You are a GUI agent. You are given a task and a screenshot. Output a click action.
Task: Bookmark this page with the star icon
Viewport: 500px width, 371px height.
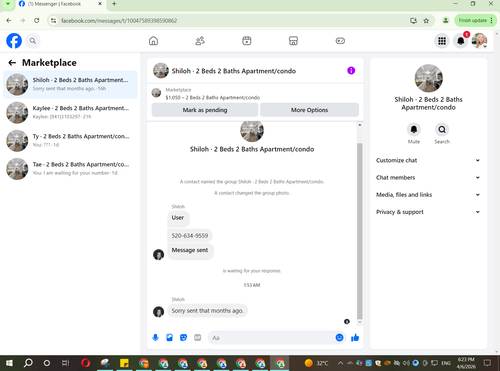pyautogui.click(x=426, y=21)
